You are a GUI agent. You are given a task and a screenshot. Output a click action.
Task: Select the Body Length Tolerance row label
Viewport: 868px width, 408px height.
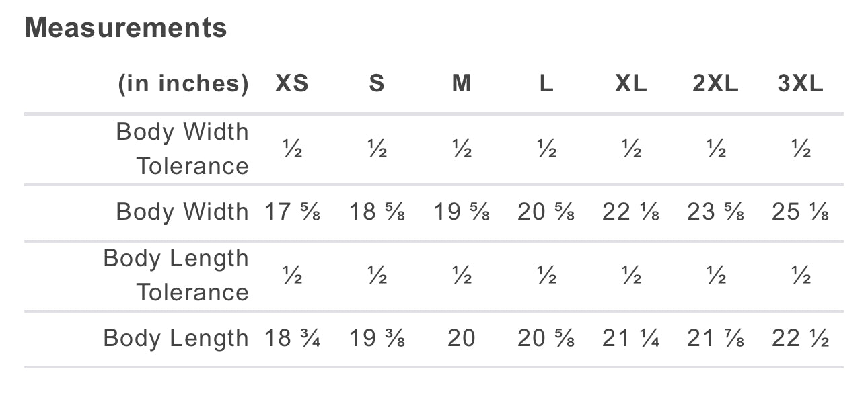tap(176, 275)
